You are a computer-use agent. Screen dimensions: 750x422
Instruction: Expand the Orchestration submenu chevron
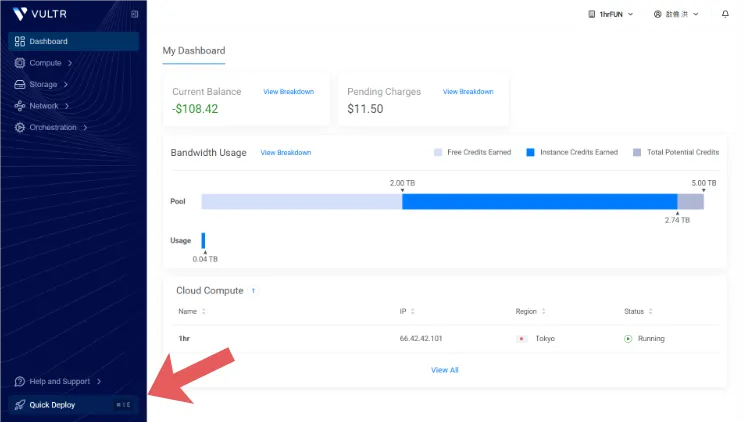85,128
